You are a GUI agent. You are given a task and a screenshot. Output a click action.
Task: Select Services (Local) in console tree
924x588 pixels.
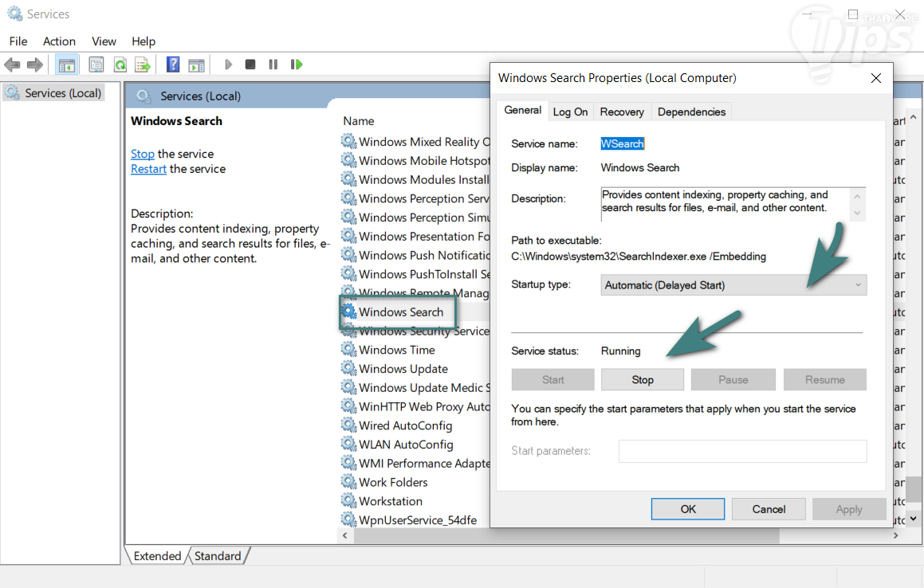(x=54, y=93)
